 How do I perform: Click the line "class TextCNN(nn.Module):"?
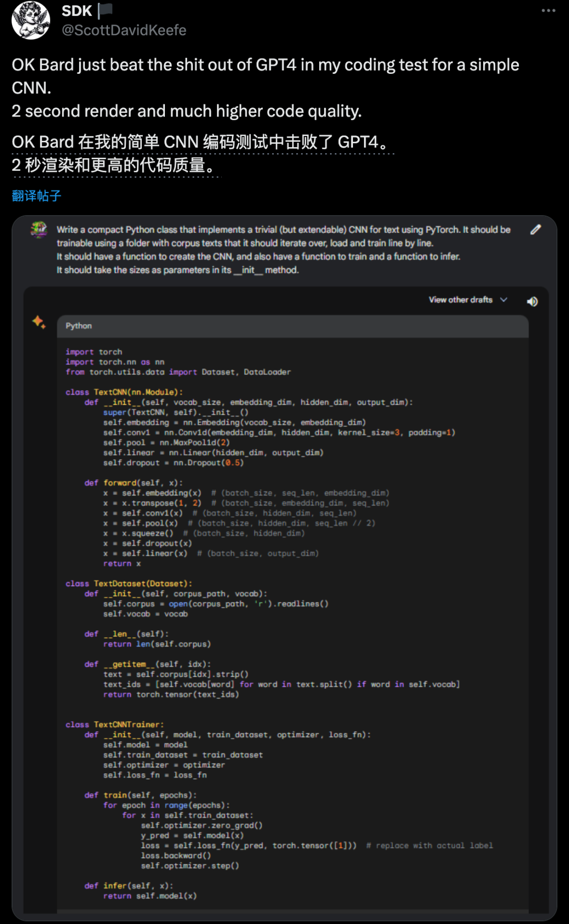124,392
